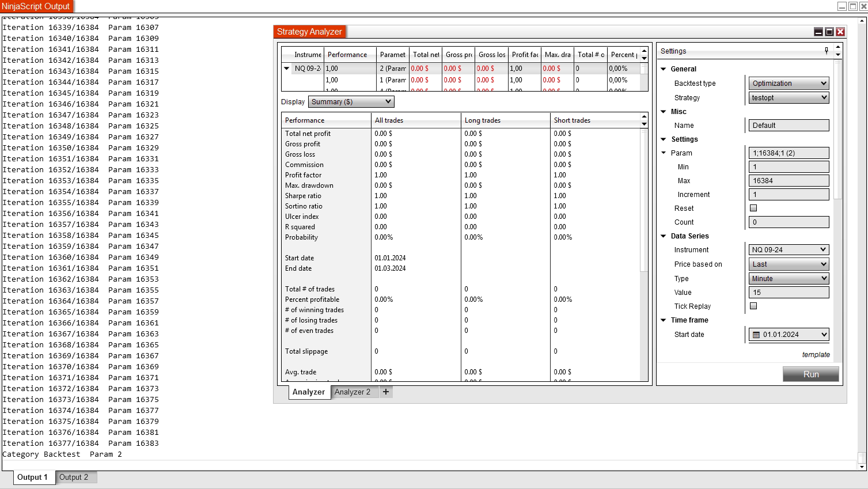Open the Price based on dropdown
Viewport: 868px width, 489px height.
(x=789, y=264)
